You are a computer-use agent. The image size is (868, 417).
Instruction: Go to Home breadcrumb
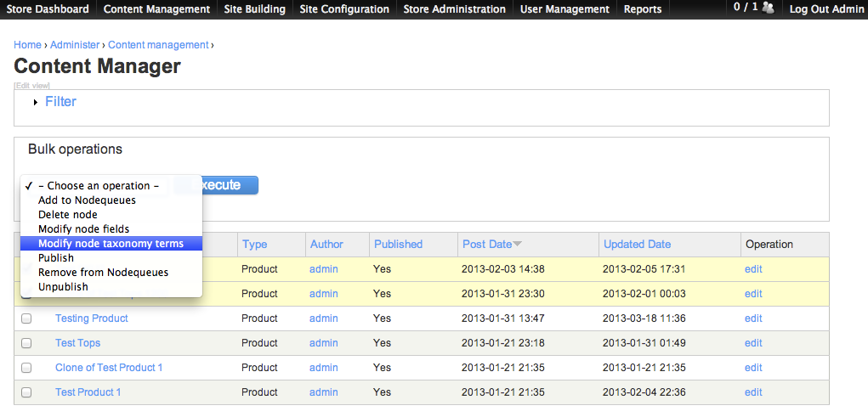28,45
